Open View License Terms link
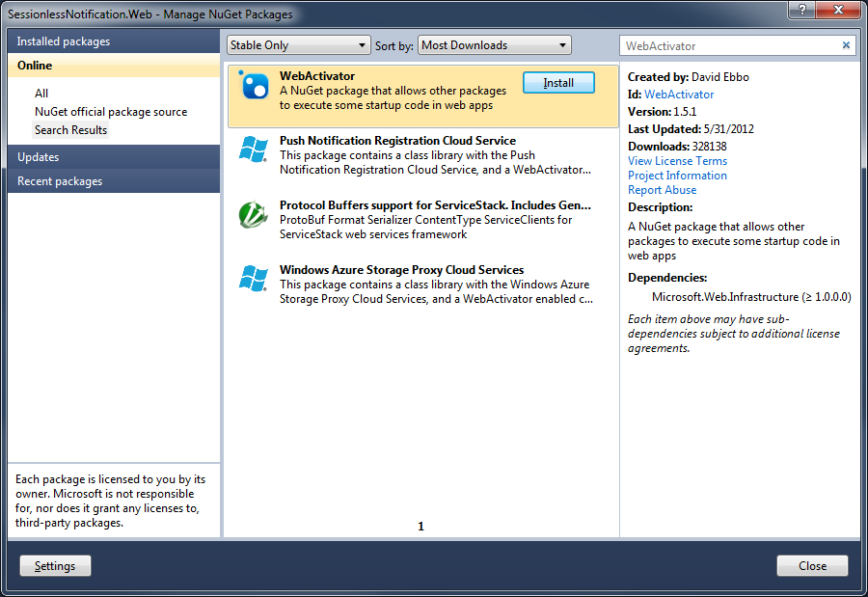 [677, 161]
